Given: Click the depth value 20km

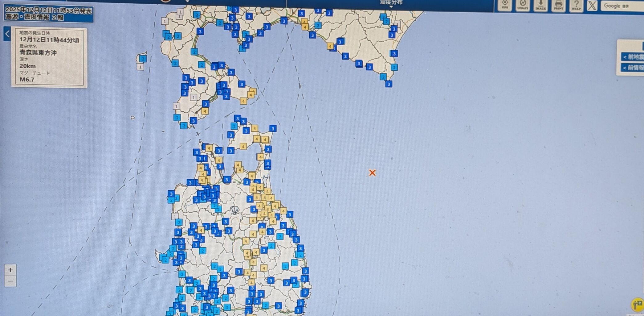Looking at the screenshot, I should (x=28, y=66).
